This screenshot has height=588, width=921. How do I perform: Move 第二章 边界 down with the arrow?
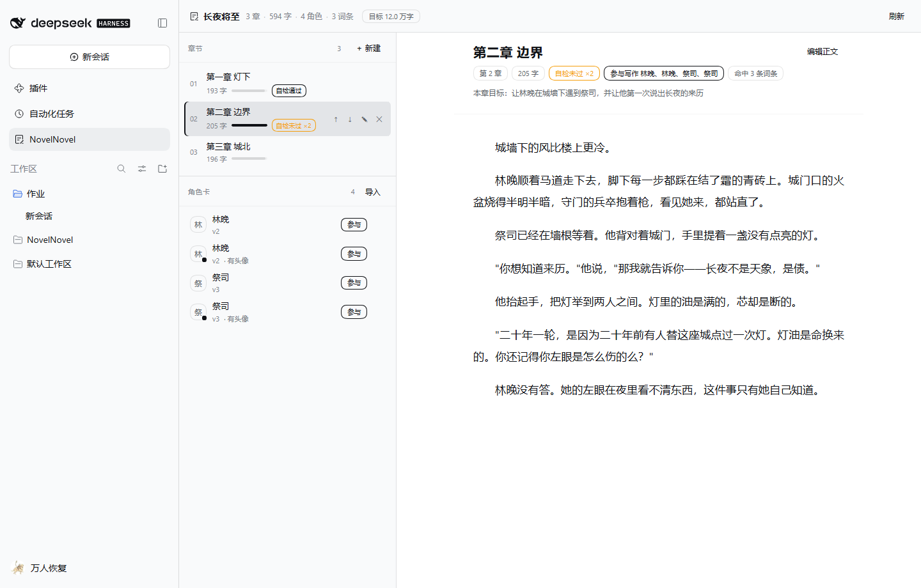pyautogui.click(x=350, y=120)
